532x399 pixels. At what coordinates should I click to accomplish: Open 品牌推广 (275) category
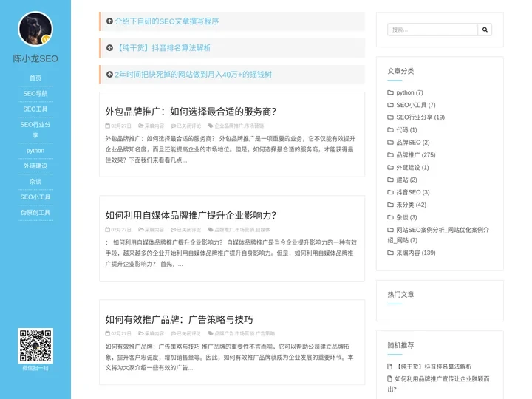coord(416,154)
